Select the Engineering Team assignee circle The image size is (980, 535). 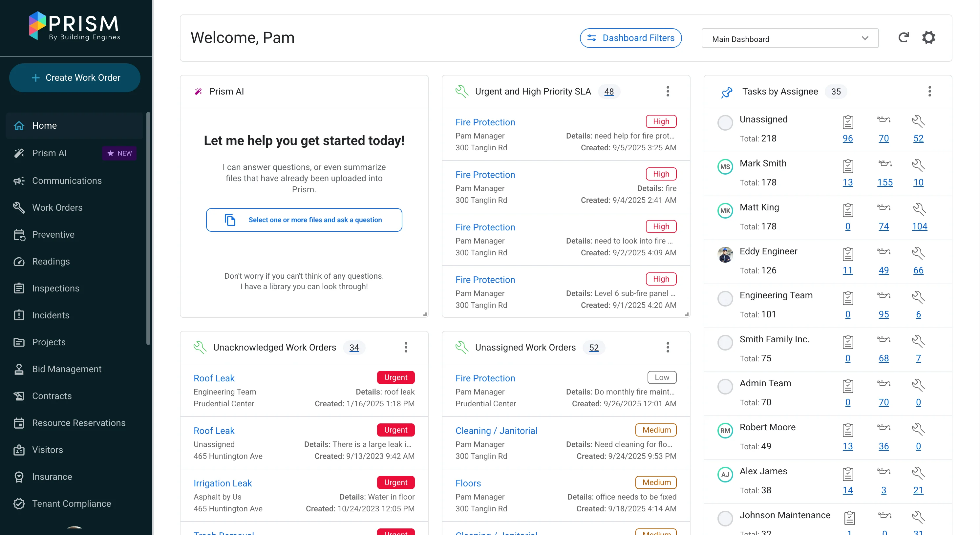[x=725, y=299]
